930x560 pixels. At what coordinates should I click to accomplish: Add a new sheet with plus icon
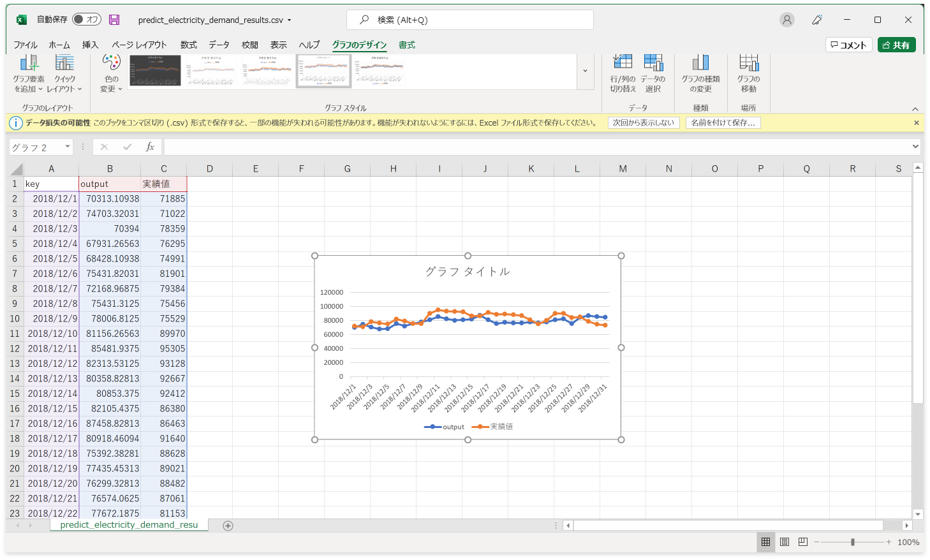[x=228, y=526]
